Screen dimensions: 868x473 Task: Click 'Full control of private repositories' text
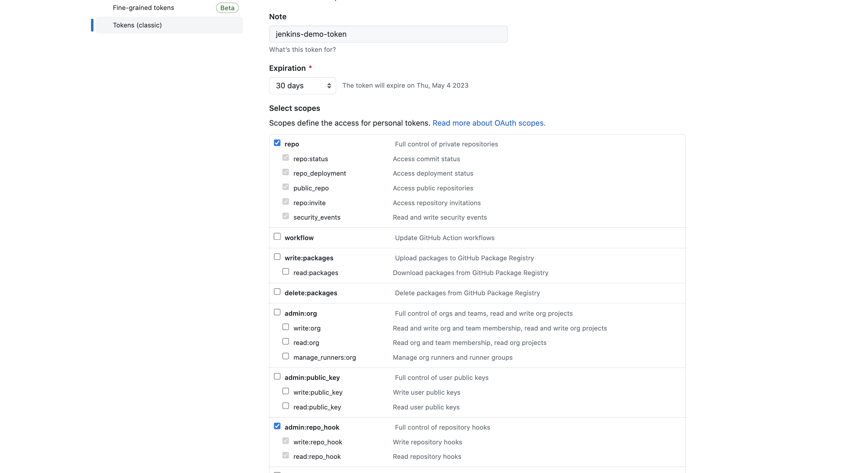[446, 144]
